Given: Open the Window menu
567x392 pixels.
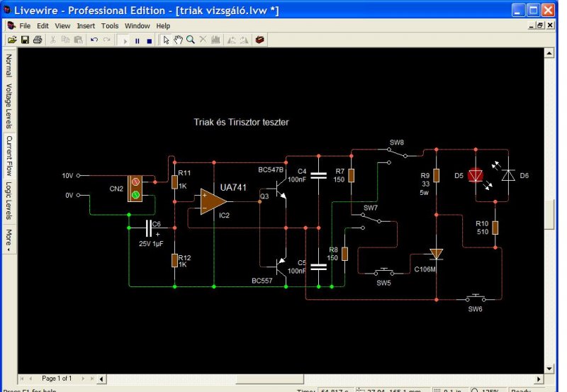Looking at the screenshot, I should [137, 26].
